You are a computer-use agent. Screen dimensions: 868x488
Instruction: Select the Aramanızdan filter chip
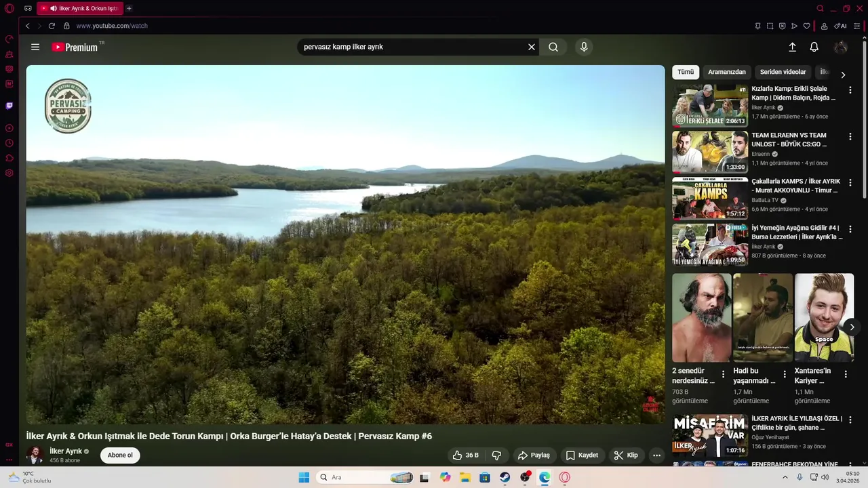[x=727, y=72]
